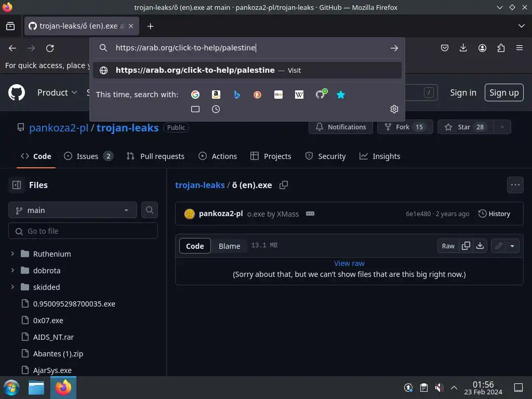Open Firefox Pocket save icon
532x399 pixels.
pos(445,48)
